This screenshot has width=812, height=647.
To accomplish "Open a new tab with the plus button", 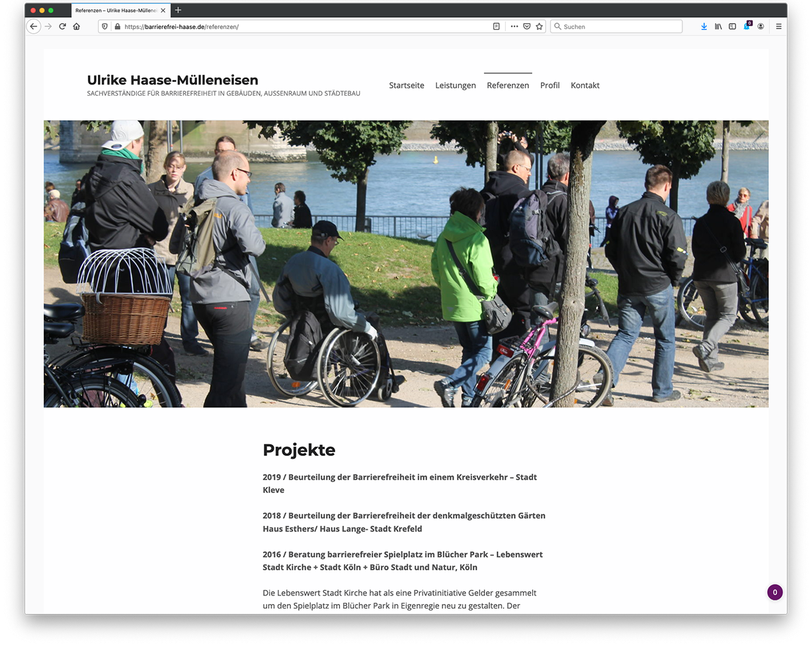I will 178,11.
